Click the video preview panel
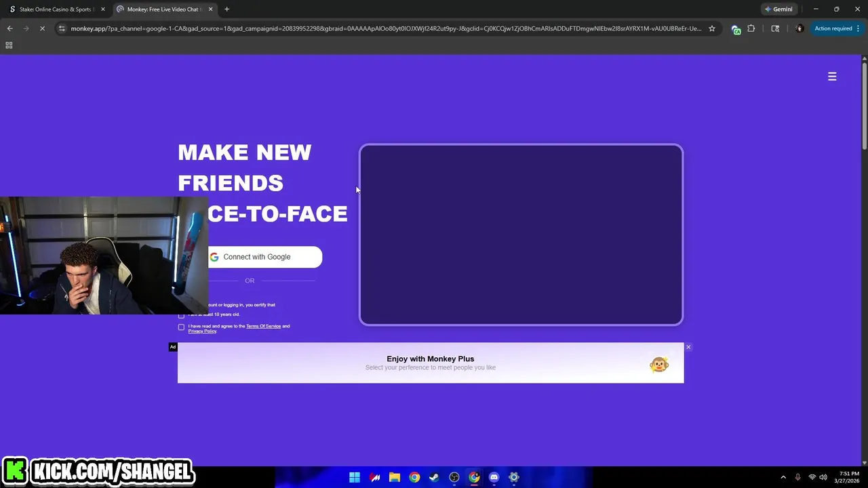Image resolution: width=868 pixels, height=488 pixels. [x=521, y=235]
